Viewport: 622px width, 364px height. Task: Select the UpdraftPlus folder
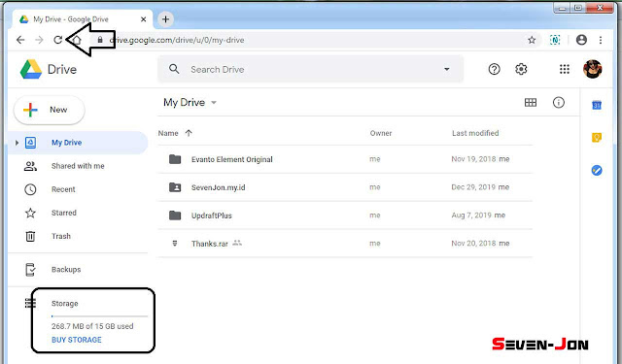point(345,215)
